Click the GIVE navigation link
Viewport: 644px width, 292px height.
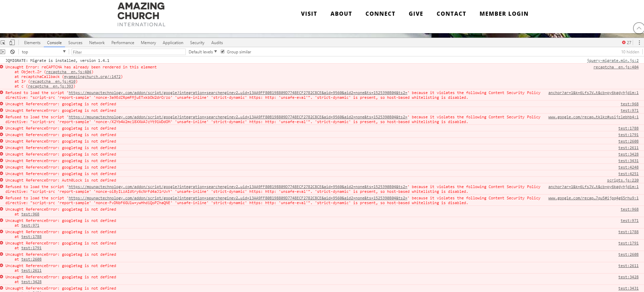click(416, 14)
